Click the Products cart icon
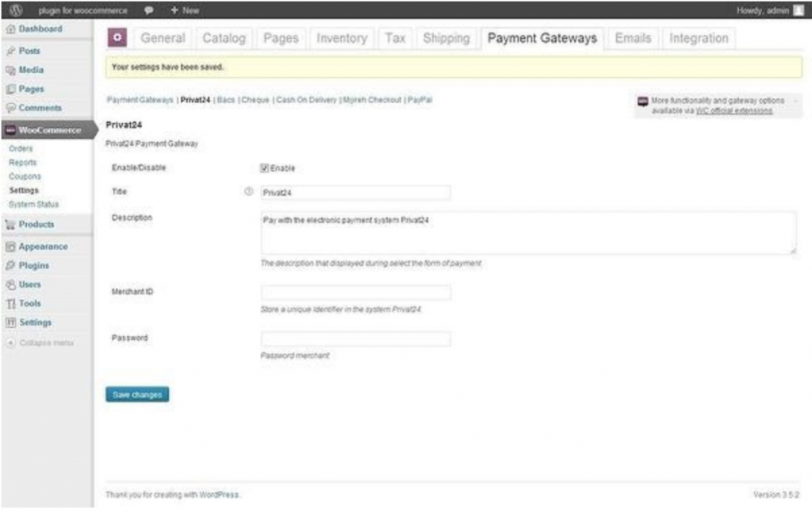The image size is (812, 513). [10, 224]
